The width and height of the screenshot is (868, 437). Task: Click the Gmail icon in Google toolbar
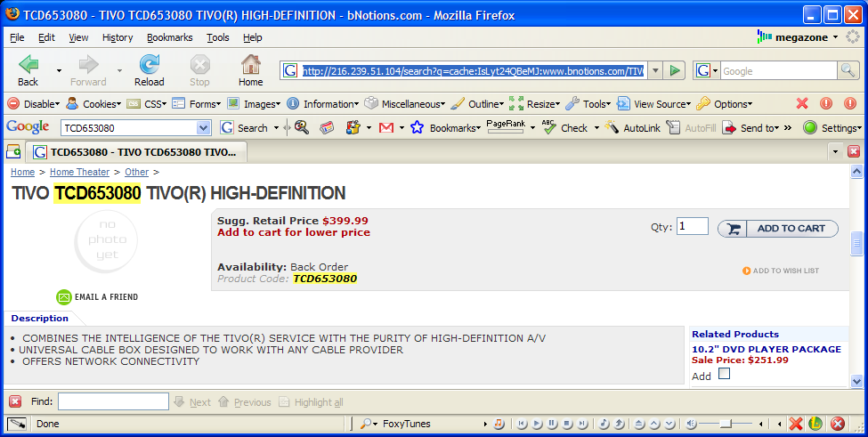click(x=385, y=128)
